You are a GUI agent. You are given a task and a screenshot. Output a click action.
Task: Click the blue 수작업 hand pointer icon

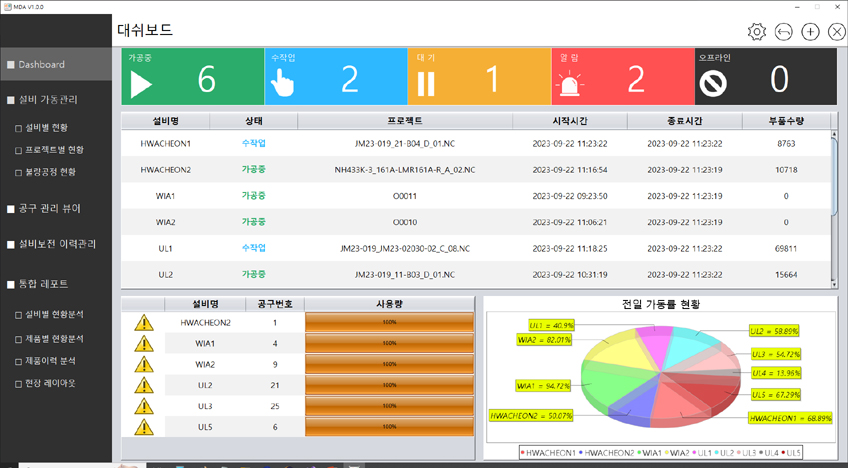tap(284, 82)
